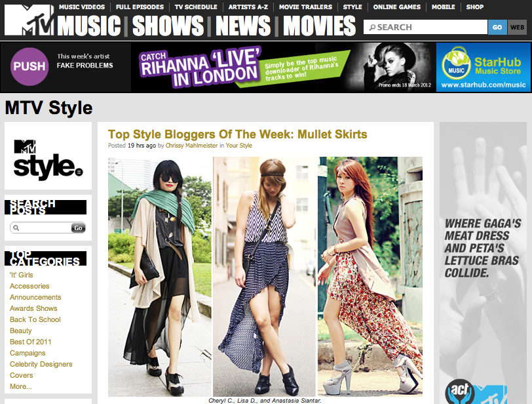The height and width of the screenshot is (404, 532).
Task: Click the magnifier icon in top search bar
Action: point(372,27)
